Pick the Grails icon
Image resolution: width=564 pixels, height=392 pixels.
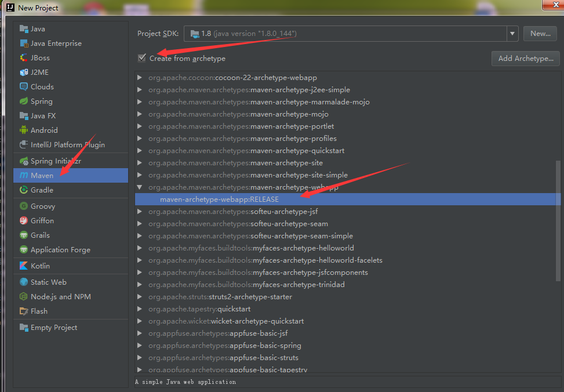(24, 235)
